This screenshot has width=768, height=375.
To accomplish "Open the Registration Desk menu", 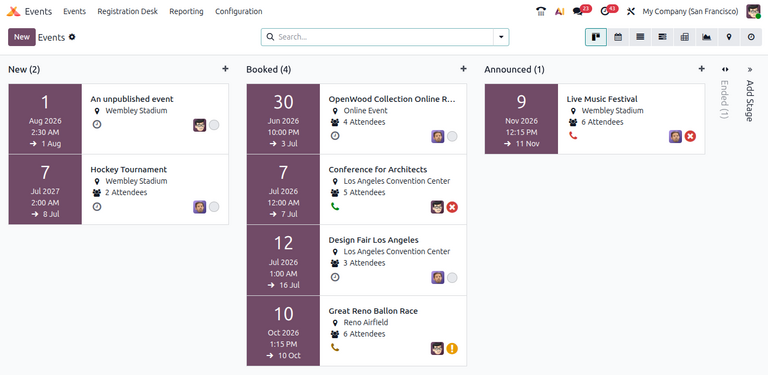I will coord(127,11).
